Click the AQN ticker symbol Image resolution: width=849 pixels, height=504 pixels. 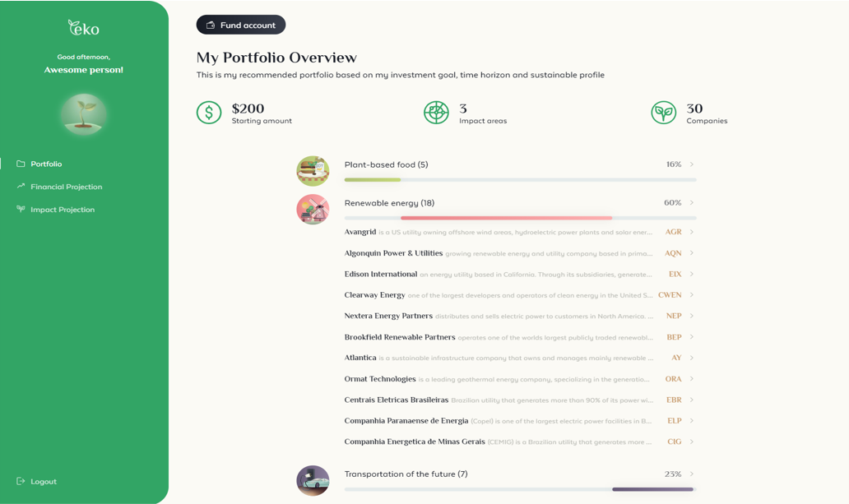pyautogui.click(x=673, y=252)
